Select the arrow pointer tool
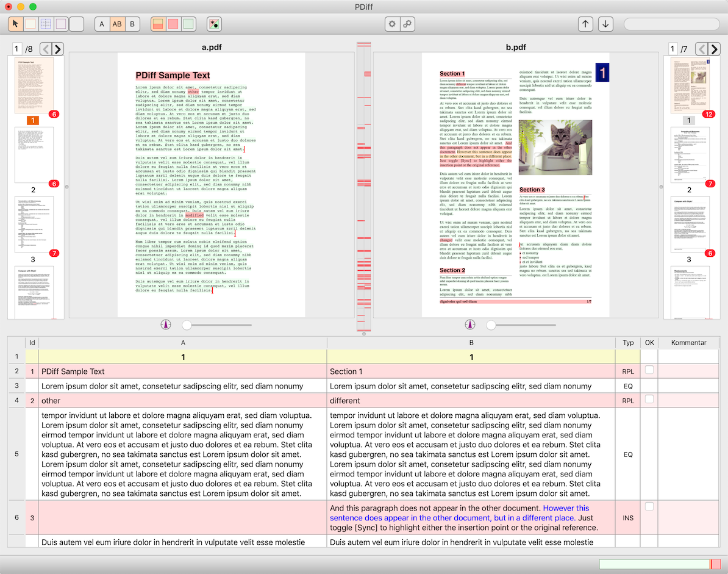This screenshot has width=728, height=574. (x=15, y=24)
